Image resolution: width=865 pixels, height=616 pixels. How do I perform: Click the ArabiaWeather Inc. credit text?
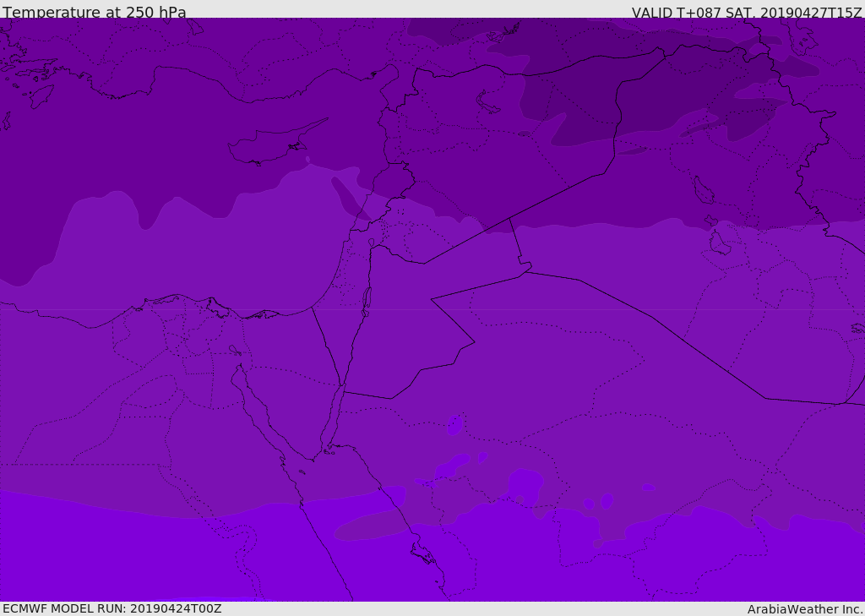coord(805,609)
